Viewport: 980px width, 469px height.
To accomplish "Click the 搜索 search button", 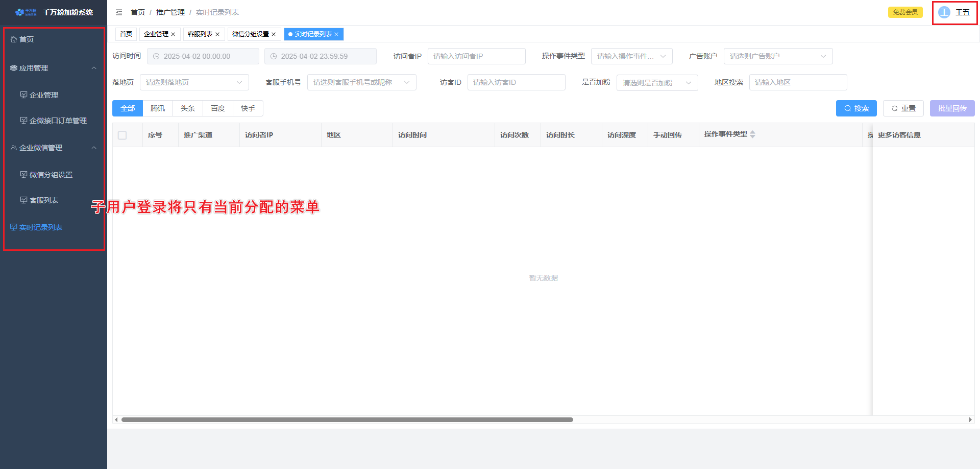I will [856, 108].
